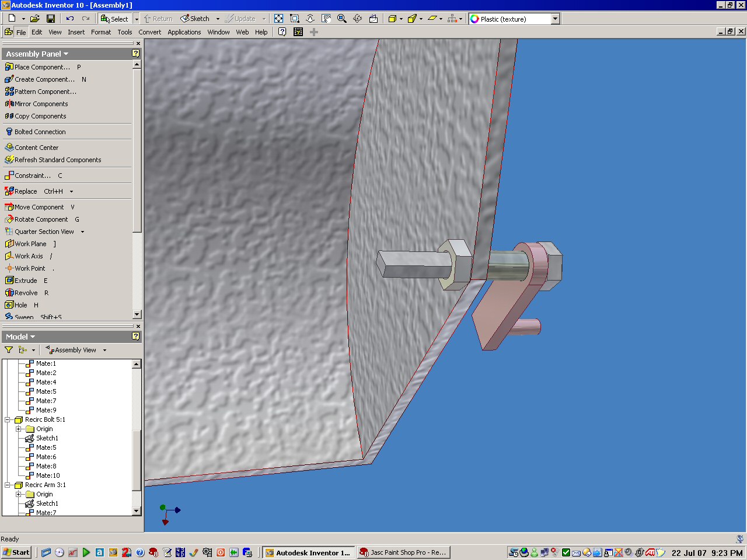Viewport: 747px width, 560px height.
Task: Click the Model browser filter funnel icon
Action: [x=9, y=350]
